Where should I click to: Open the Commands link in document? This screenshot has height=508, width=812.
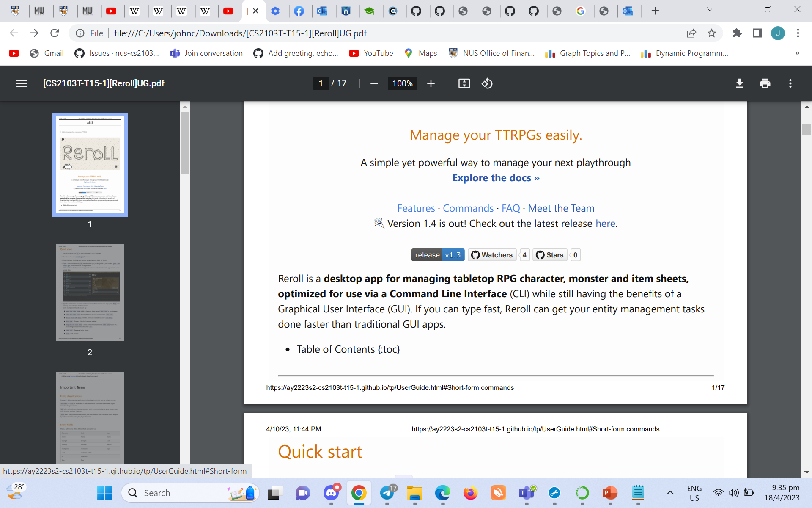468,208
